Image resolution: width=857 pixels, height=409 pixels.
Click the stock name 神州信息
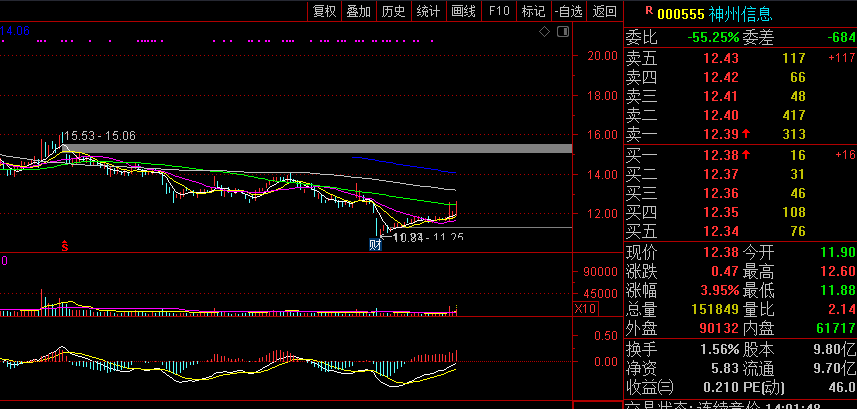point(741,14)
